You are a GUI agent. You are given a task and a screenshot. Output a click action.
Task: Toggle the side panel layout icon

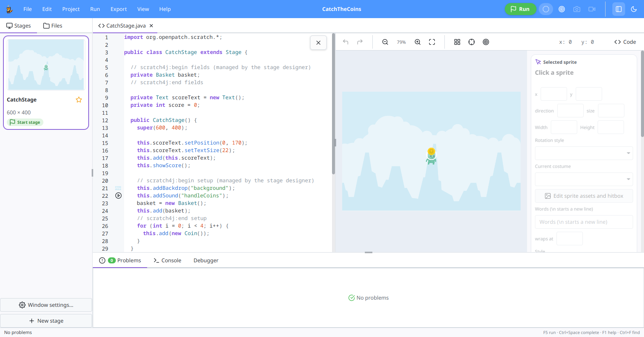pyautogui.click(x=619, y=9)
